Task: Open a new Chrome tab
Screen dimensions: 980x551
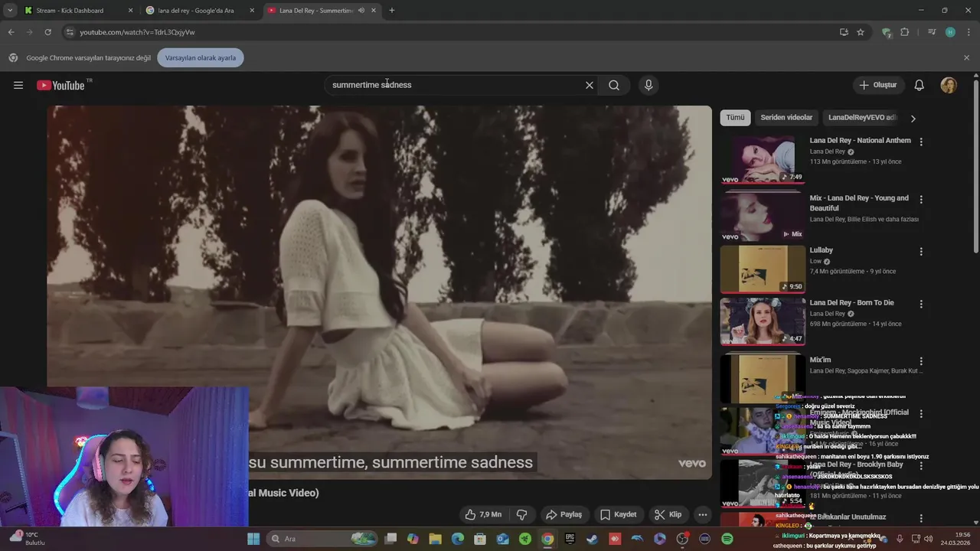Action: point(392,11)
